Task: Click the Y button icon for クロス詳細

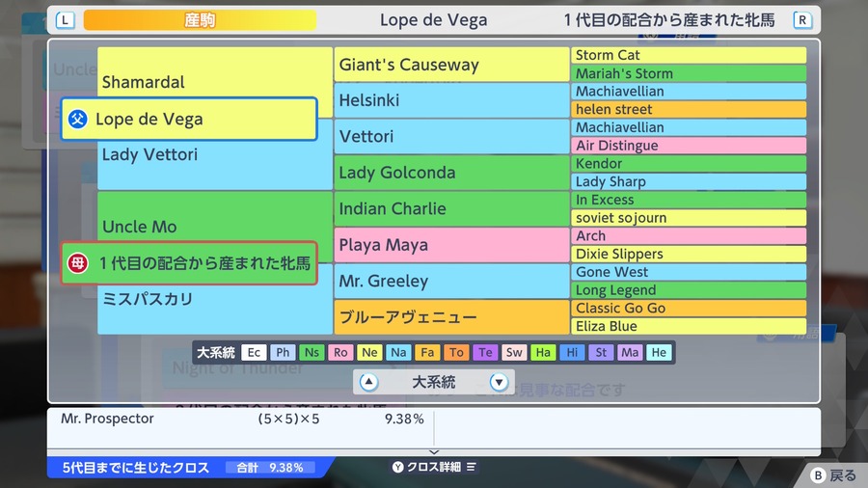Action: click(398, 467)
